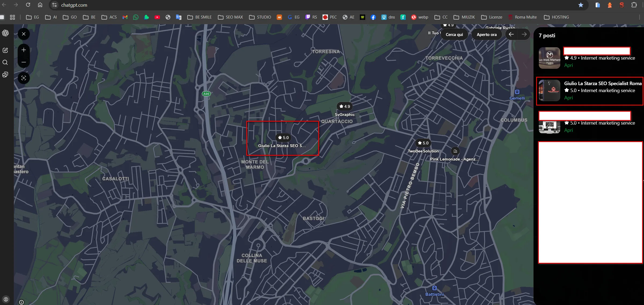This screenshot has height=305, width=644.
Task: Open the PEC bookmark
Action: point(330,17)
